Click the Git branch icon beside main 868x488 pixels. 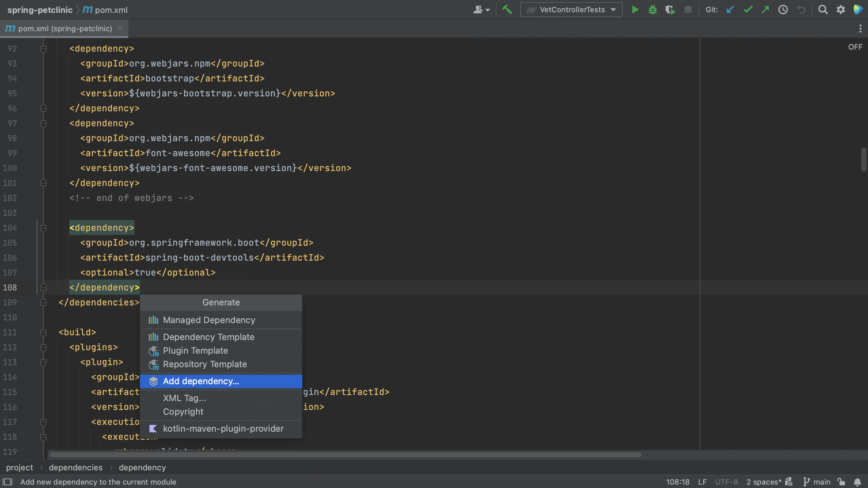pos(807,482)
